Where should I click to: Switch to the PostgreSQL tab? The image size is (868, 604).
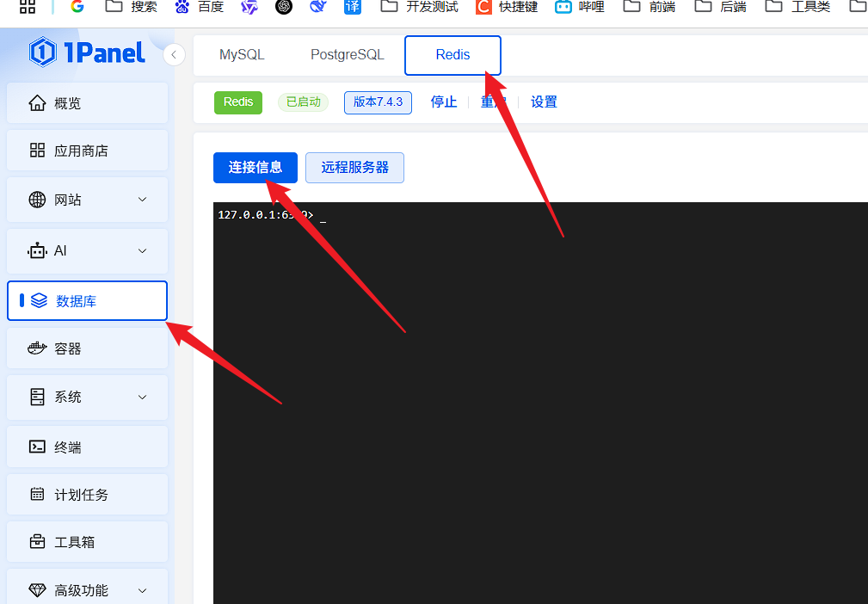347,55
